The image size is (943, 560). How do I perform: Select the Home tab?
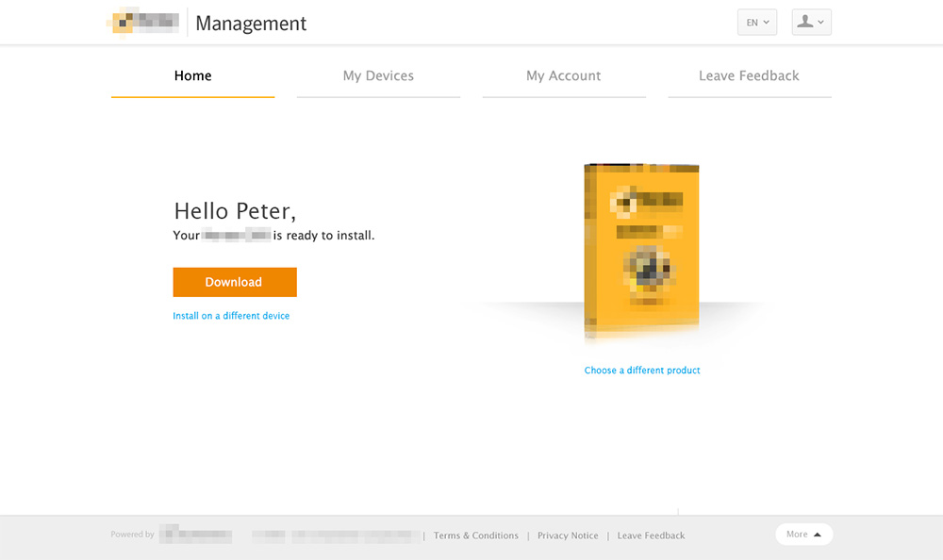tap(192, 75)
